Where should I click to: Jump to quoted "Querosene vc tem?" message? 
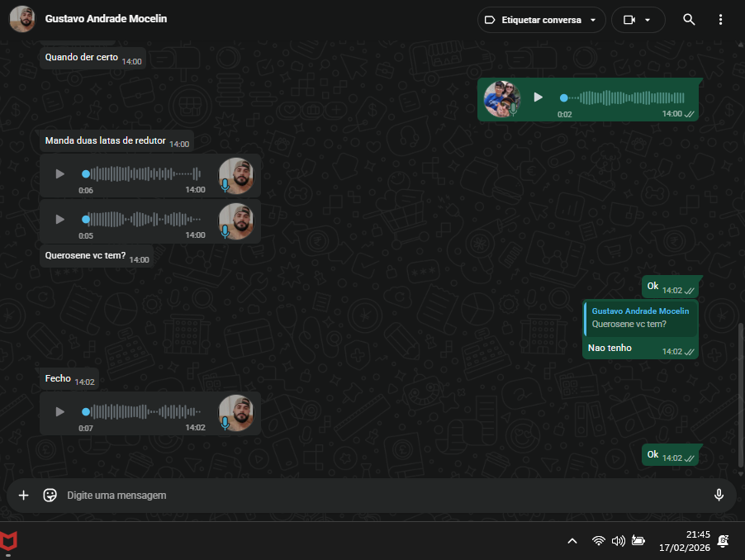tap(640, 318)
